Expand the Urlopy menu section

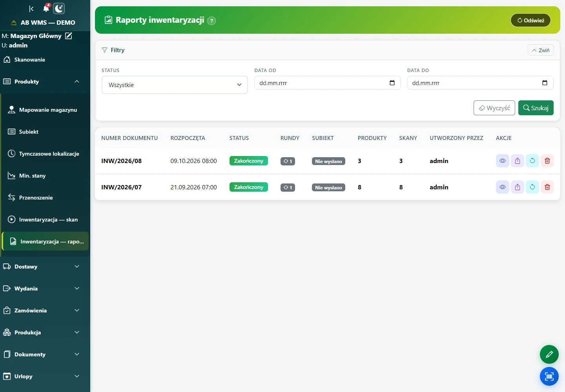coord(45,376)
